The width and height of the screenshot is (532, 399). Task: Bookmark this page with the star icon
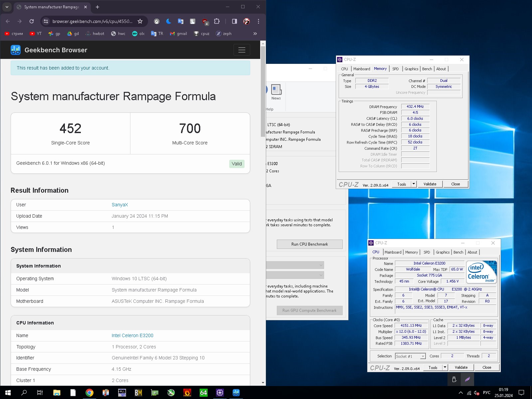coord(140,21)
